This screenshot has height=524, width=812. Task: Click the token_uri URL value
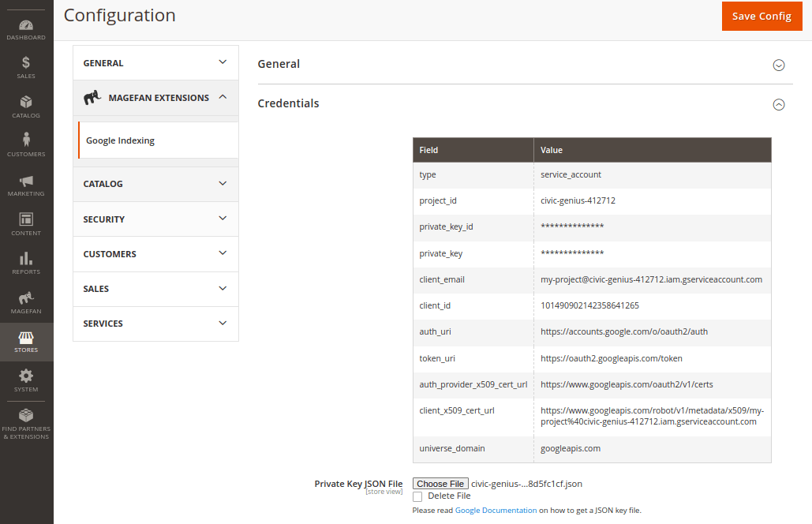[611, 358]
